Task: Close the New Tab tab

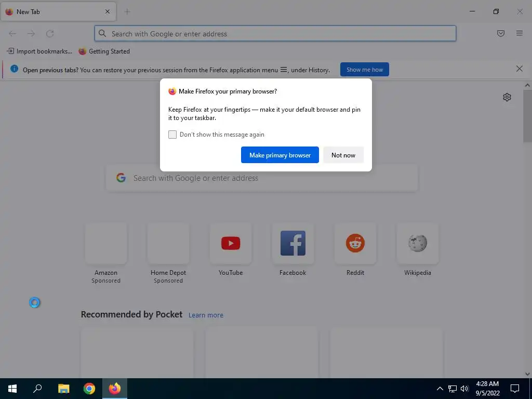Action: [x=108, y=11]
